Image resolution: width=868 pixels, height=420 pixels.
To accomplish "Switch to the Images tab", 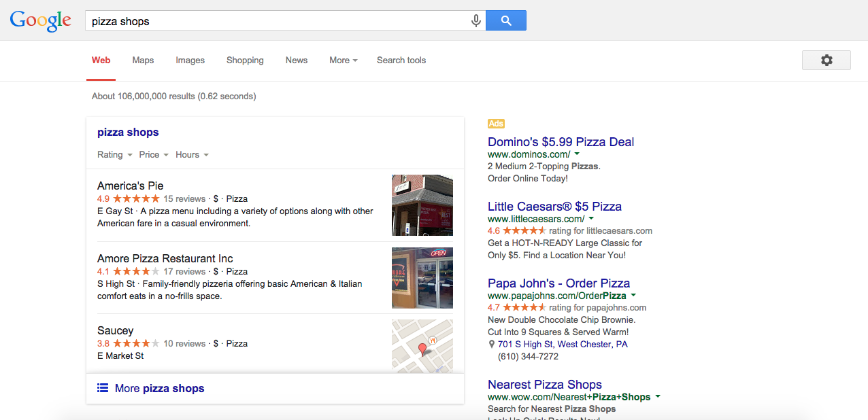I will (190, 60).
